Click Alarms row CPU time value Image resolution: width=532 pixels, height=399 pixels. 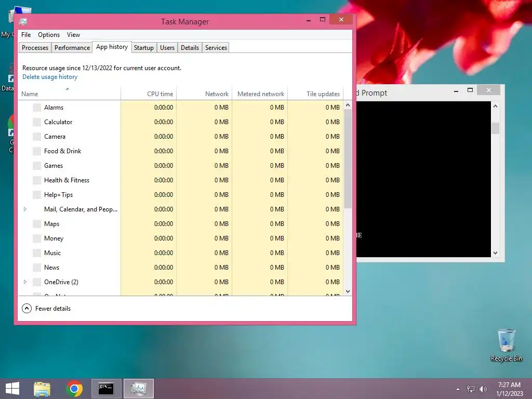(164, 108)
